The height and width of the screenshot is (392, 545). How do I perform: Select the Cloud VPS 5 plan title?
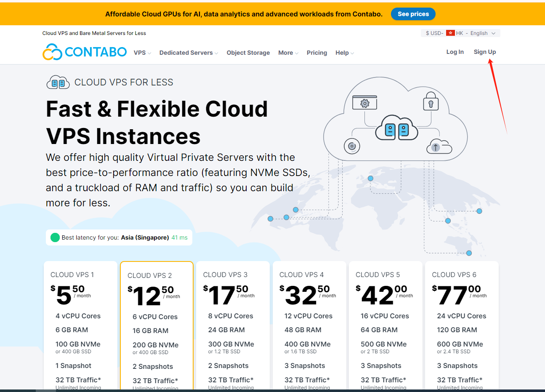coord(378,275)
